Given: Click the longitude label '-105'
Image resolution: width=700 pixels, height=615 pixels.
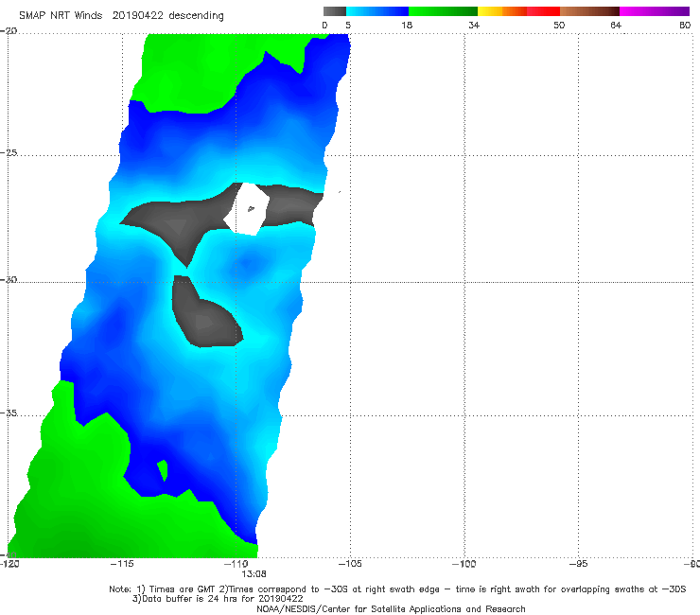Looking at the screenshot, I should tap(350, 564).
